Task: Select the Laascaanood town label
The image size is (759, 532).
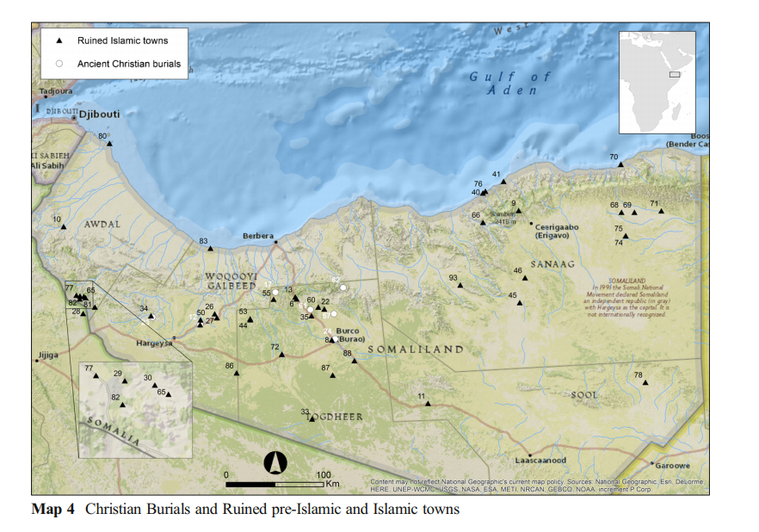Action: click(540, 461)
